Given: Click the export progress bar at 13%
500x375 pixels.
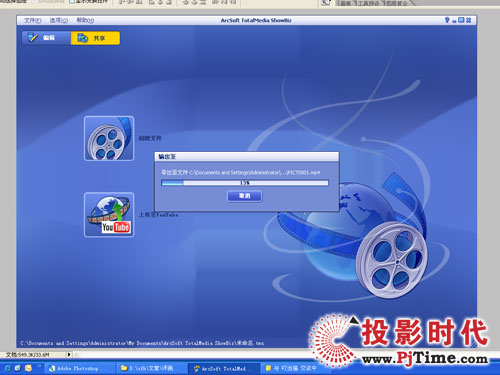Looking at the screenshot, I should pyautogui.click(x=245, y=183).
